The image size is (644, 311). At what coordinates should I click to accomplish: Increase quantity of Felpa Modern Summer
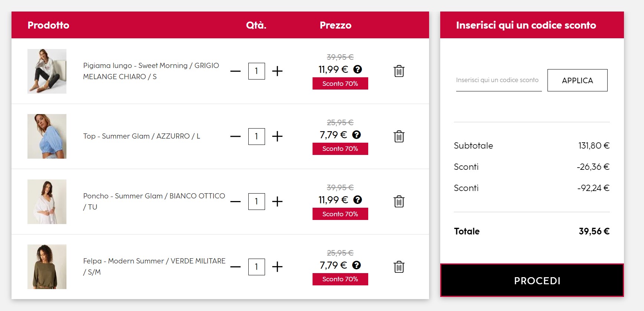[x=277, y=267]
